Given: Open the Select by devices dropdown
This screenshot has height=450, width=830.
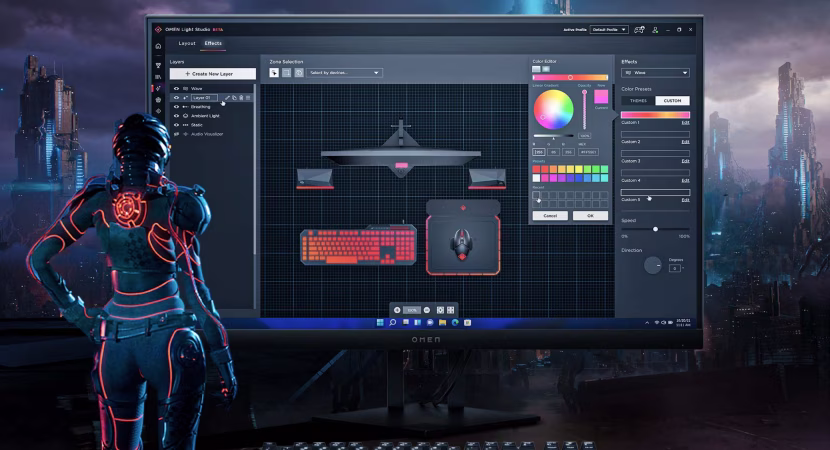Looking at the screenshot, I should (x=345, y=73).
